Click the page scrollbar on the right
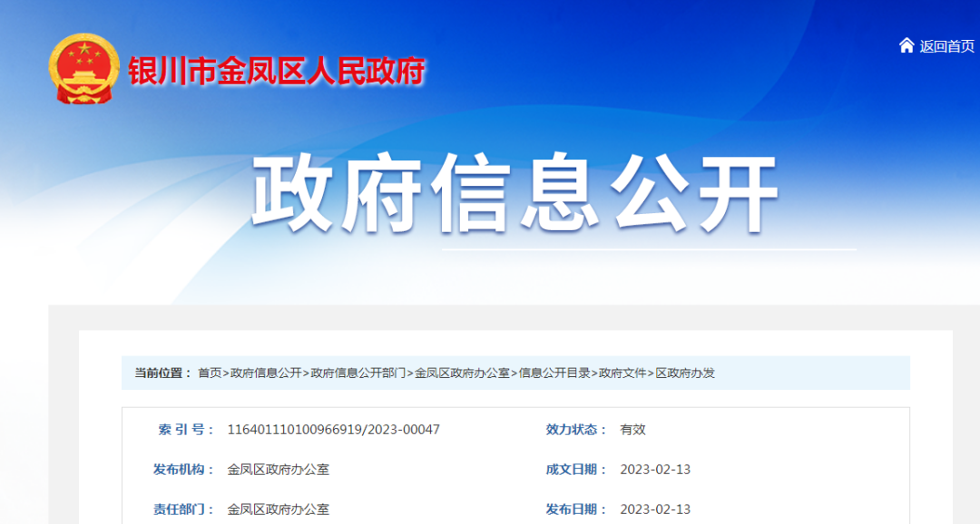 coord(975,263)
